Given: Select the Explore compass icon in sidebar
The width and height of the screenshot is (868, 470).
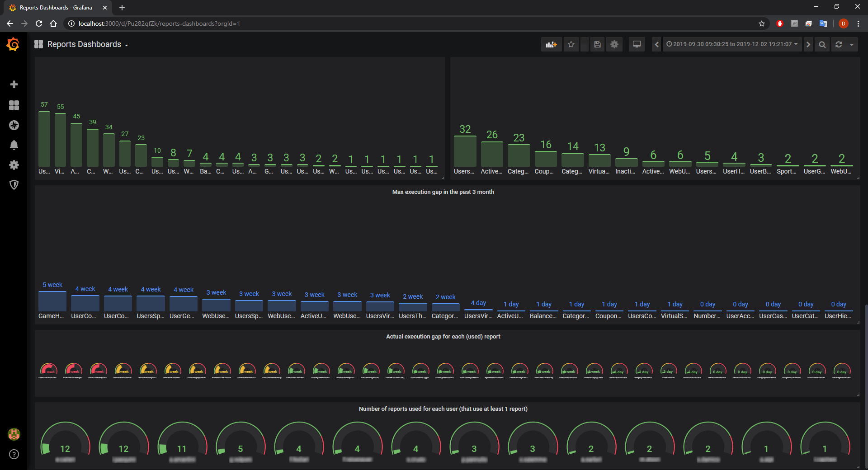Looking at the screenshot, I should (14, 126).
